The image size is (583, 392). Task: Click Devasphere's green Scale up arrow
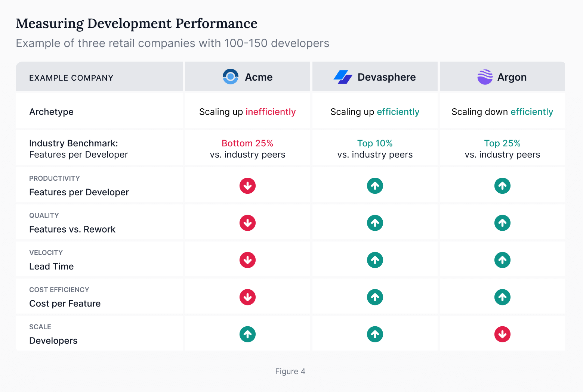pyautogui.click(x=375, y=334)
